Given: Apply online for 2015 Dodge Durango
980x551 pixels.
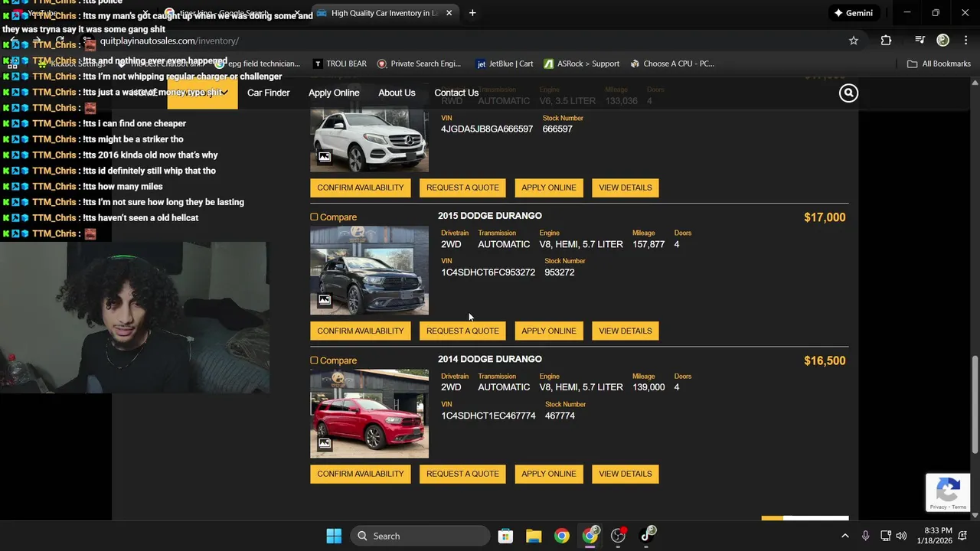Looking at the screenshot, I should tap(548, 331).
